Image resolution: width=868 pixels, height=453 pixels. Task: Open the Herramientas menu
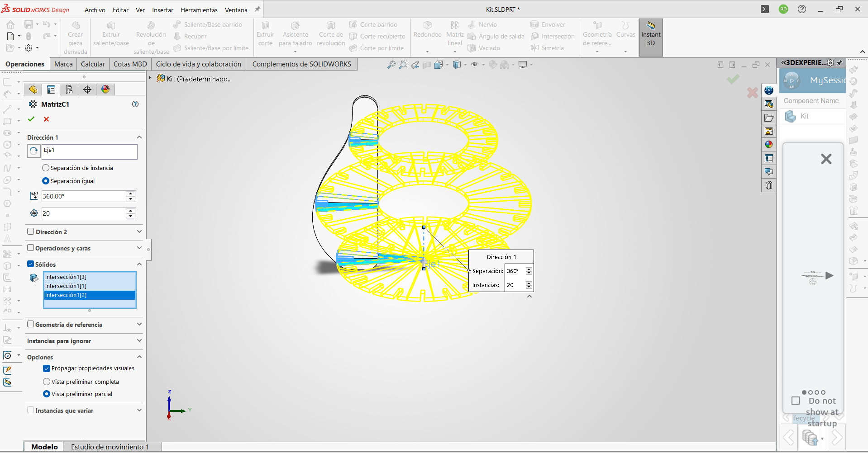point(199,10)
